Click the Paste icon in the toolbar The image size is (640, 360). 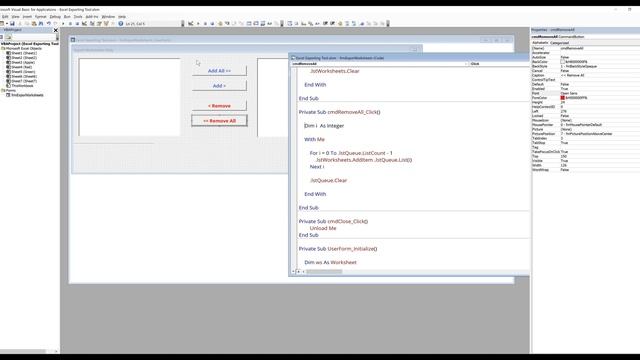tap(34, 24)
